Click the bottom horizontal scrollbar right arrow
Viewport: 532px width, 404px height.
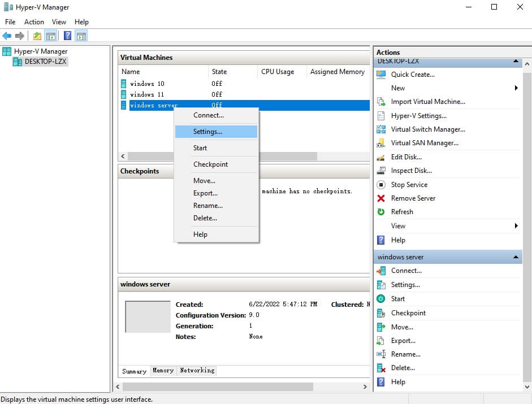pos(365,386)
